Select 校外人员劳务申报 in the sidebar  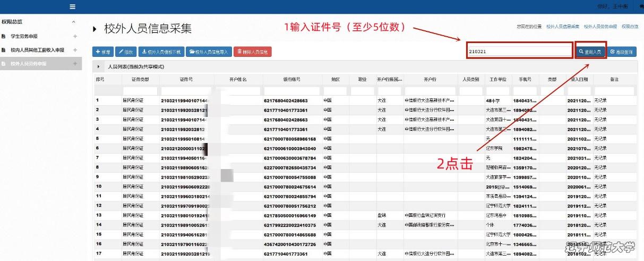click(x=29, y=64)
